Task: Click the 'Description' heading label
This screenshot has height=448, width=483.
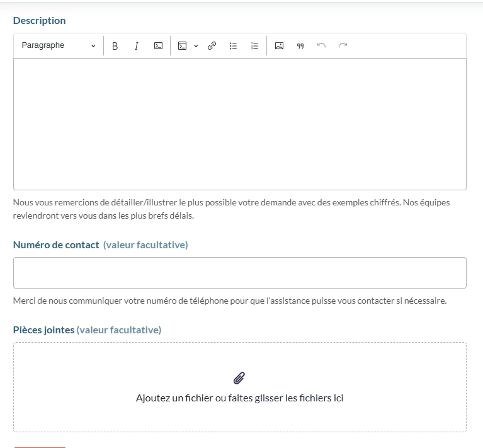Action: click(x=40, y=21)
